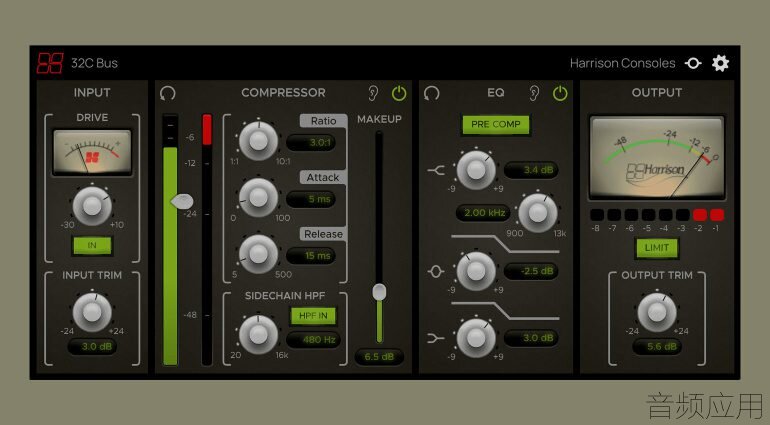Click the 480 Hz value field
770x425 pixels.
[313, 340]
